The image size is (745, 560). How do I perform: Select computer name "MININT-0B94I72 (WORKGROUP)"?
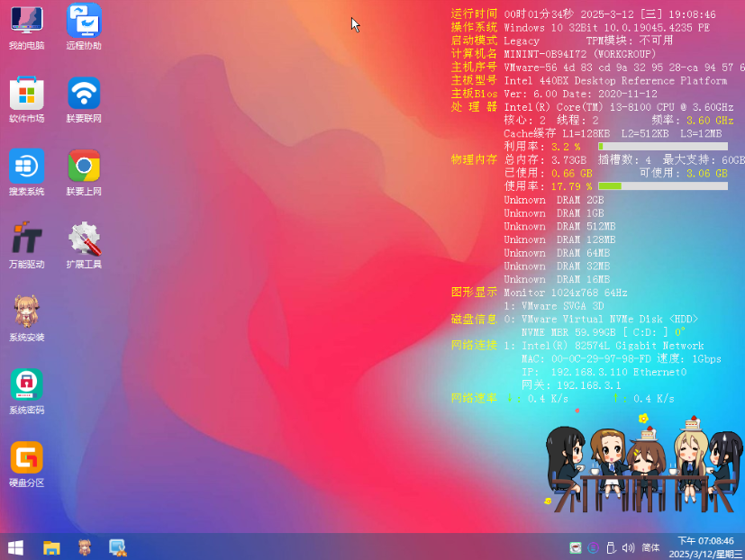[579, 54]
